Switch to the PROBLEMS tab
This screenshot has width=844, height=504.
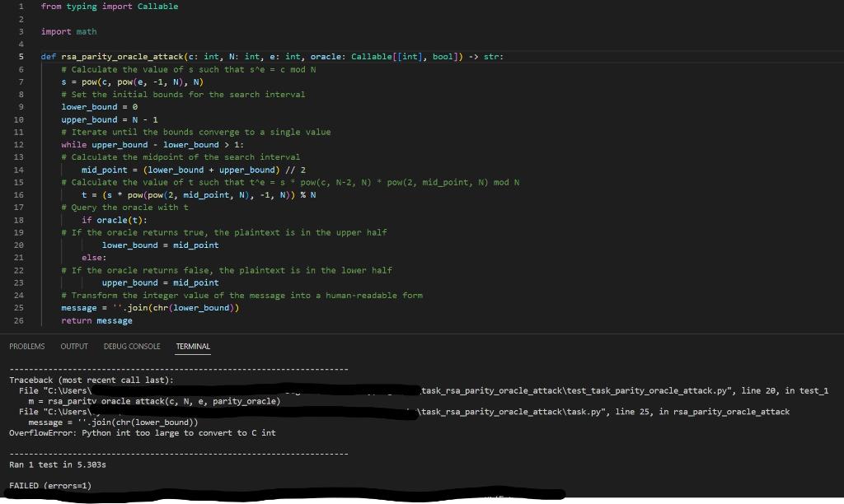[x=26, y=346]
